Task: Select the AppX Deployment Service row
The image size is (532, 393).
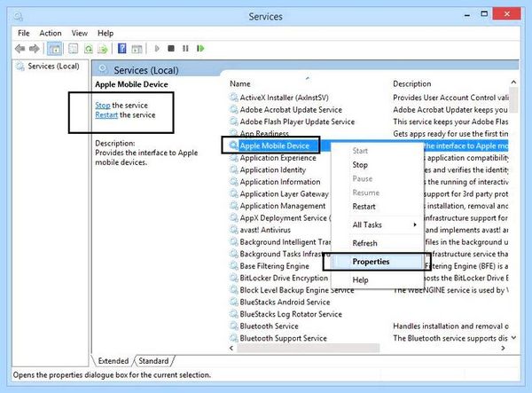Action: 285,218
